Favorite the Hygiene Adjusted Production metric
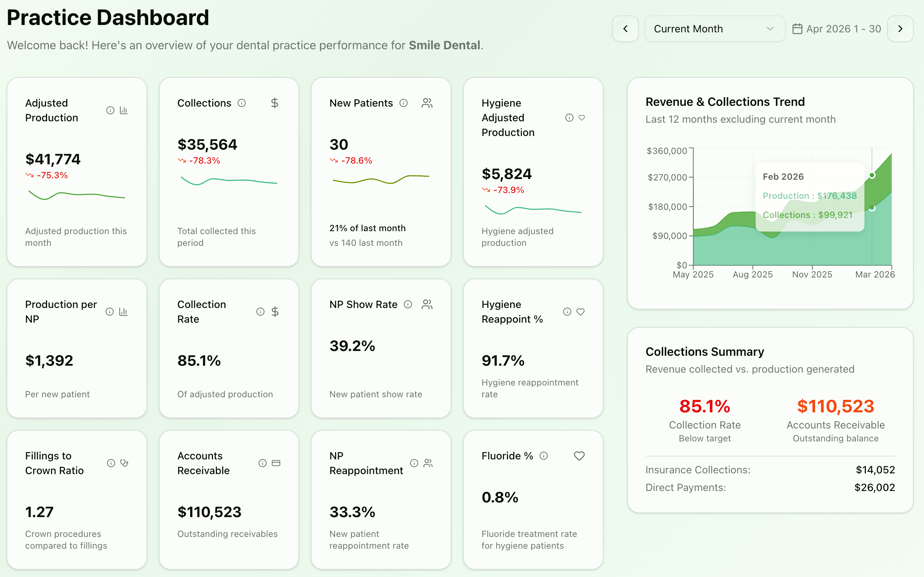 (x=582, y=118)
